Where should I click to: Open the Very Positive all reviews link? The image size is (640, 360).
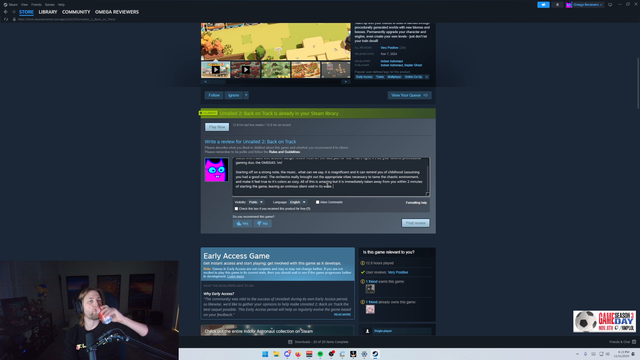(x=389, y=48)
